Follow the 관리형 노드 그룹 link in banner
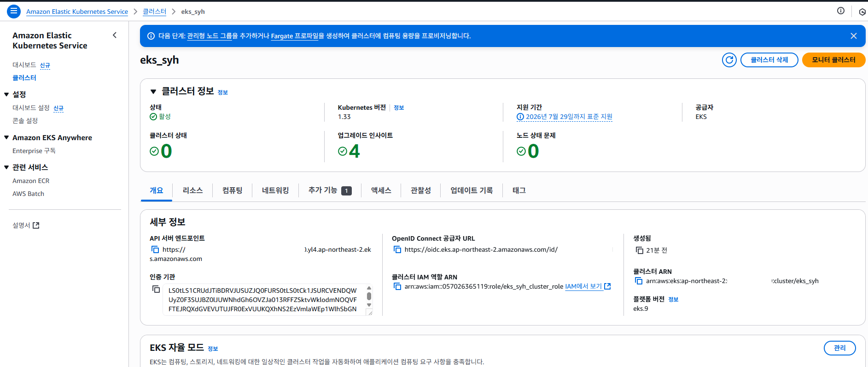 point(210,36)
